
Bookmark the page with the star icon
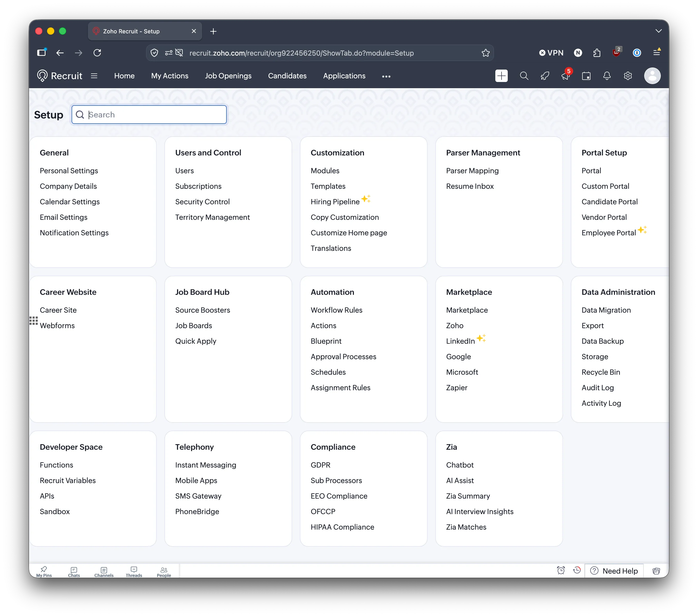click(485, 53)
